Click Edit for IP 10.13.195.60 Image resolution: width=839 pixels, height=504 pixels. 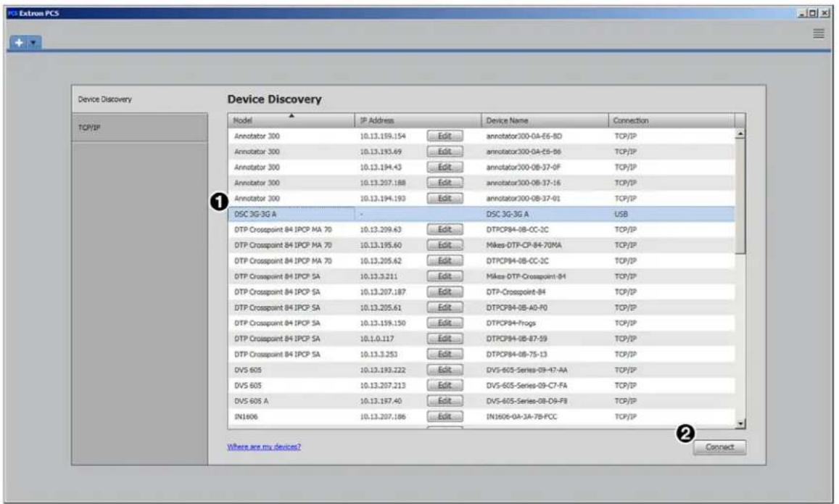pos(445,244)
